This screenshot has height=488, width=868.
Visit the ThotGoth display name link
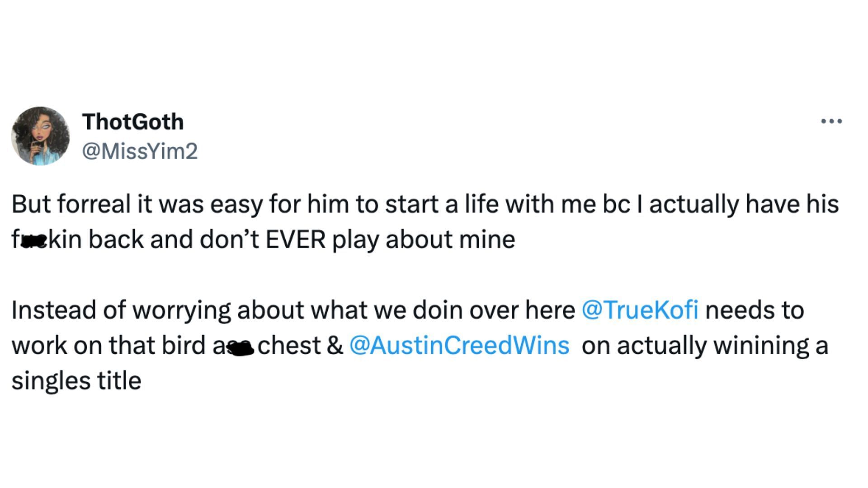pyautogui.click(x=132, y=122)
